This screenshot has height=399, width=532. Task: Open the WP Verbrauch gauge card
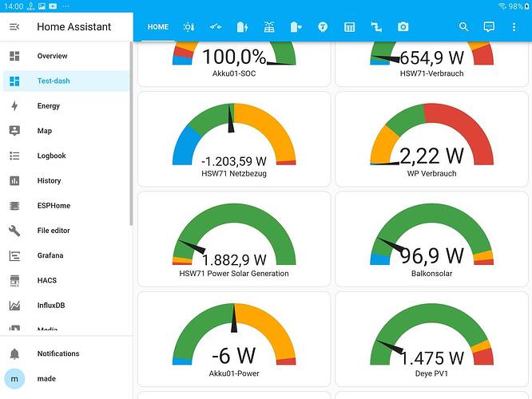click(x=431, y=139)
